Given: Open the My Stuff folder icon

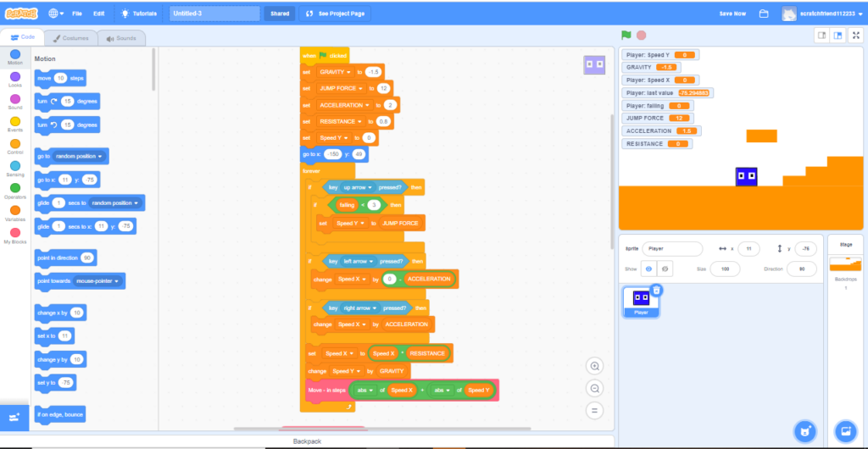Looking at the screenshot, I should pos(764,14).
